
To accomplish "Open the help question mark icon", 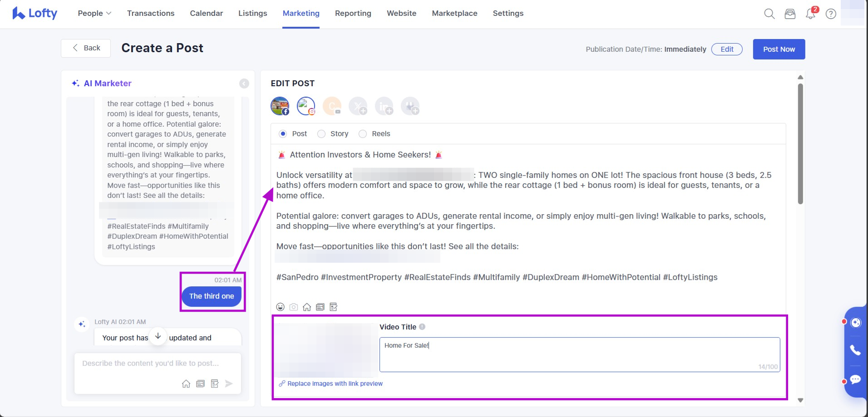I will 831,14.
